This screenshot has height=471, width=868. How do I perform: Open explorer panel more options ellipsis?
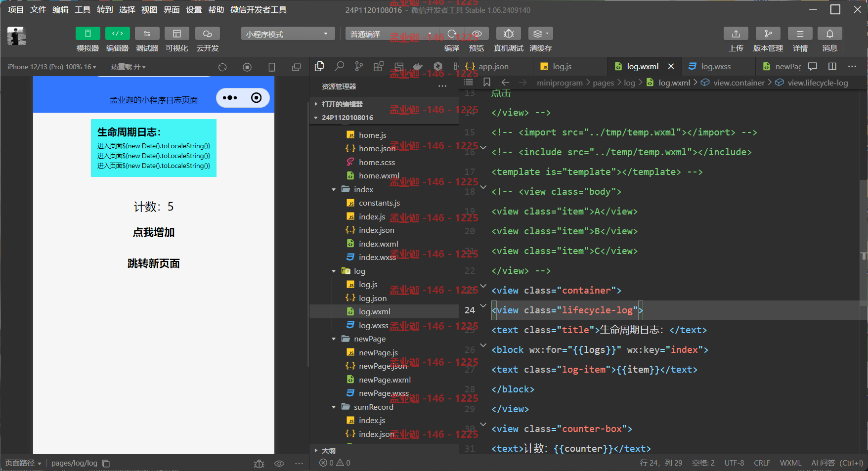(x=442, y=86)
